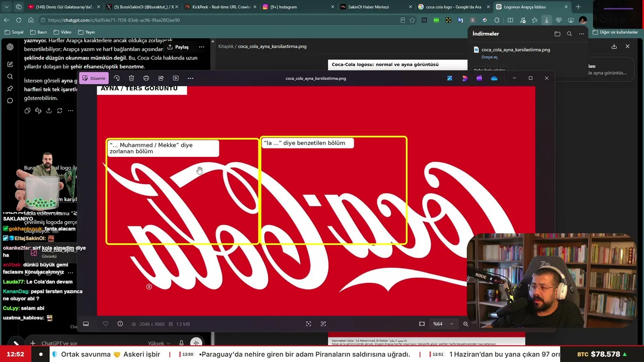
Task: Open ChatGPT home logo in sidebar
Action: coord(10,47)
